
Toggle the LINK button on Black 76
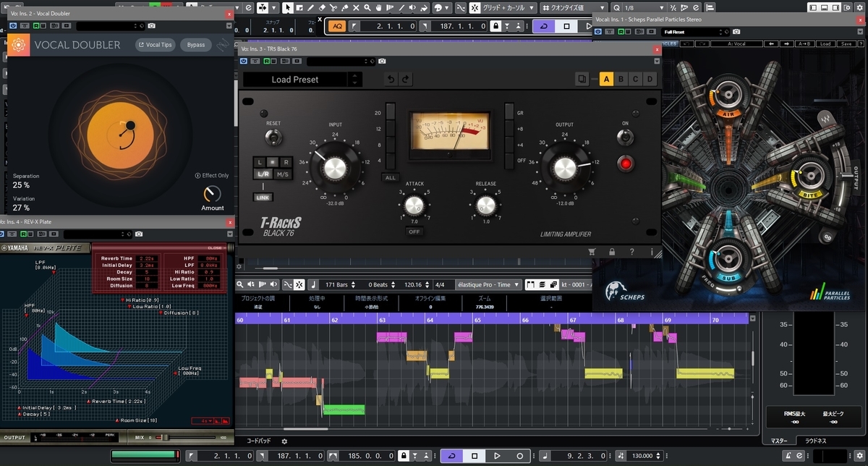pyautogui.click(x=263, y=197)
